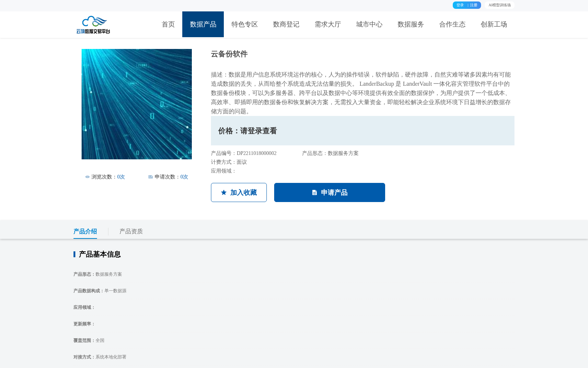This screenshot has width=588, height=368.
Task: Click product number DP2211018000002
Action: (x=257, y=153)
